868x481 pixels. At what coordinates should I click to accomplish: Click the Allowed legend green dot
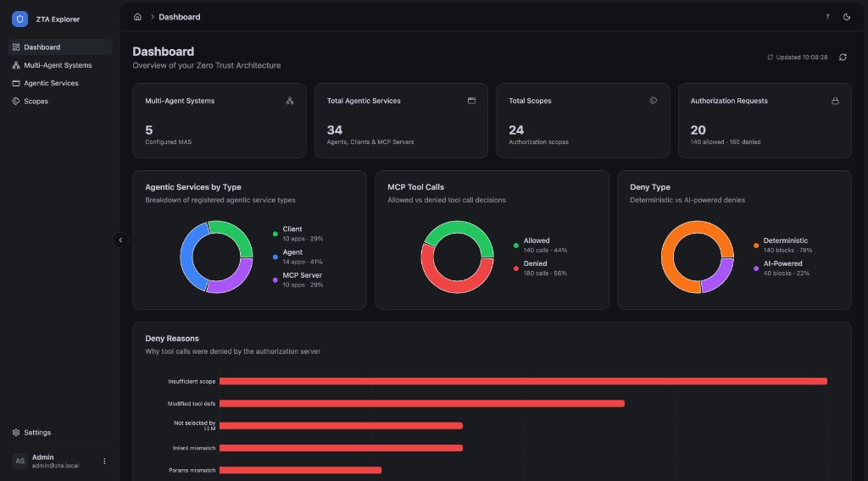tap(516, 246)
